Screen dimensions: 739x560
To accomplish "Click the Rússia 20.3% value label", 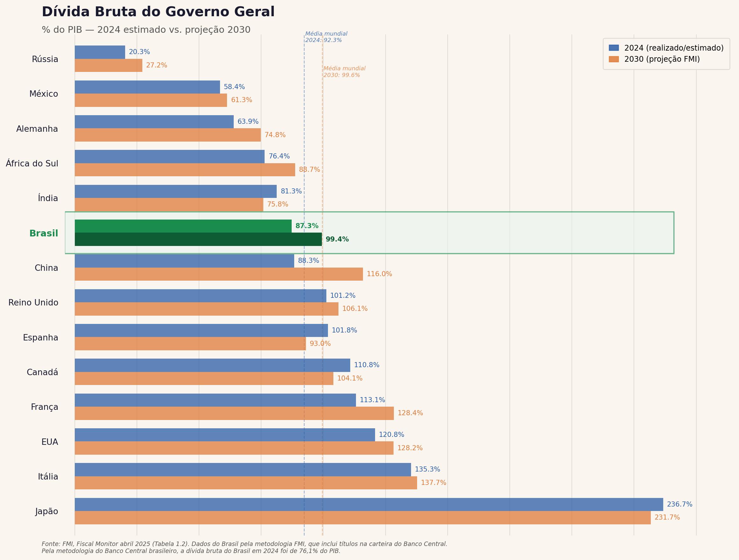I will [x=139, y=52].
